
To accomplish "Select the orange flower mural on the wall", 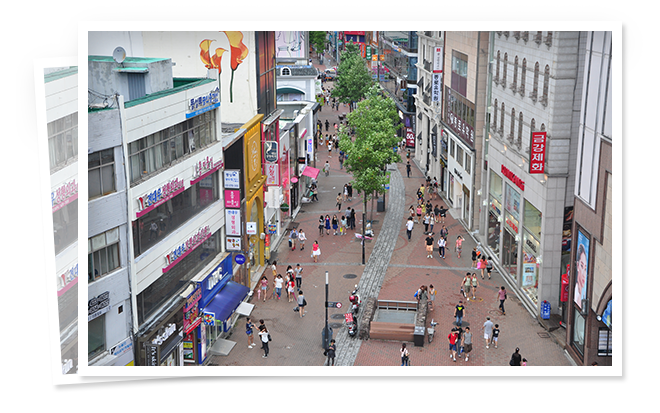I will [x=224, y=58].
